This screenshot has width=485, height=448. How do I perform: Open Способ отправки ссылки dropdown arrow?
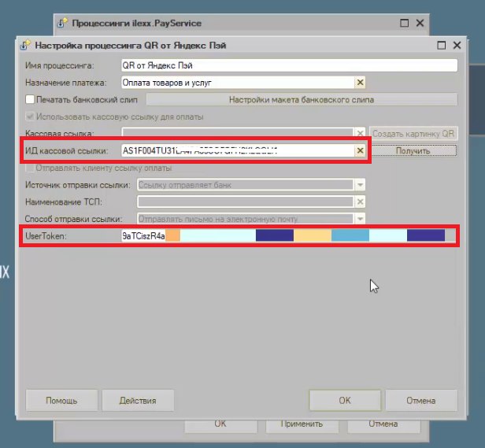(360, 219)
